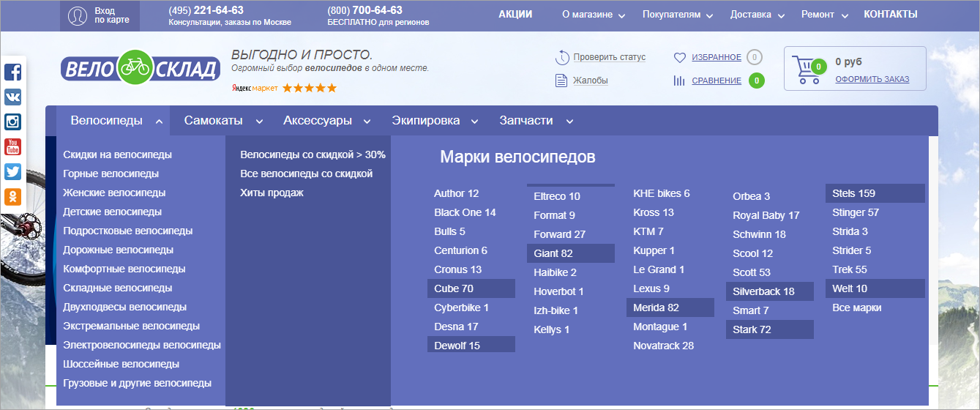Open Хиты продаж link

[x=272, y=193]
